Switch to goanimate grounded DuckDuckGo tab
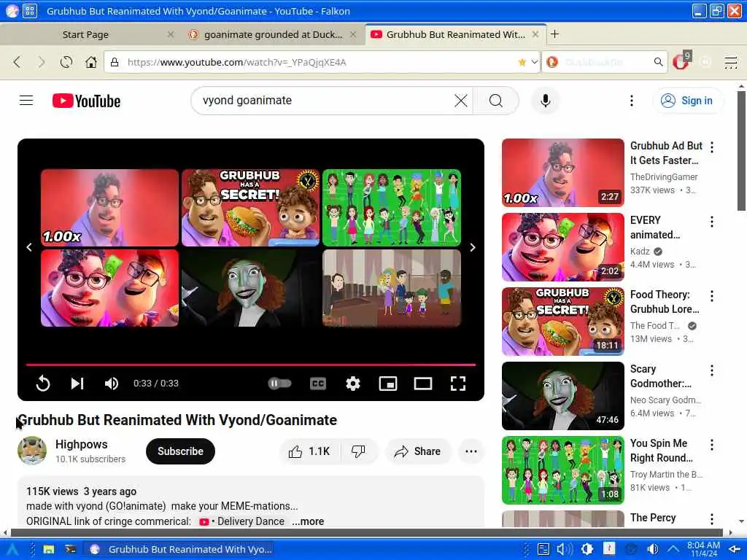The height and width of the screenshot is (560, 747). pyautogui.click(x=273, y=34)
